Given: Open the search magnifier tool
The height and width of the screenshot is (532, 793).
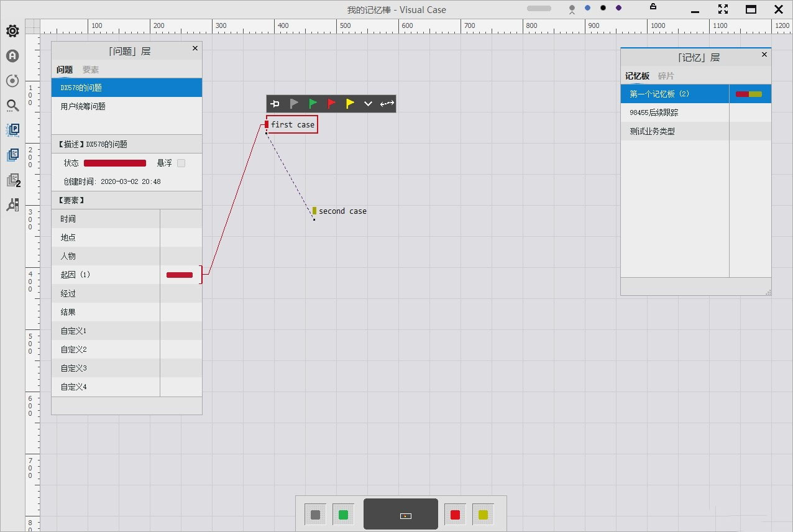Looking at the screenshot, I should click(12, 106).
